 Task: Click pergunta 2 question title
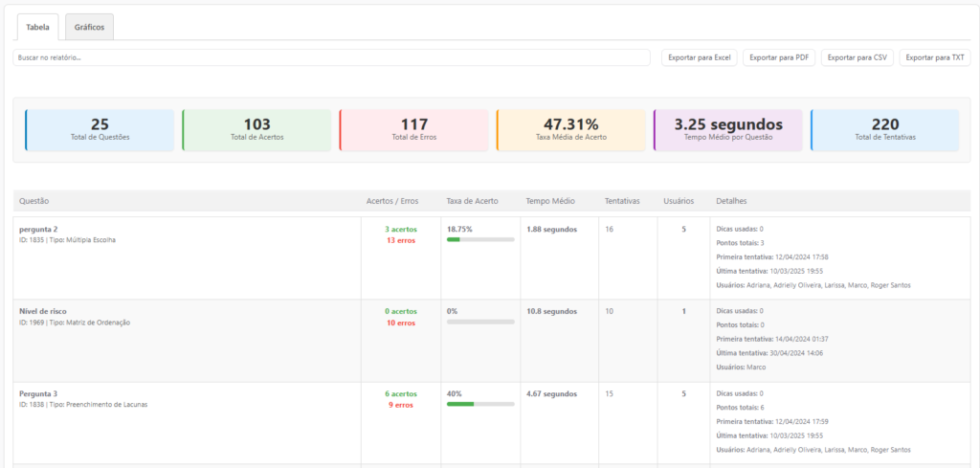(38, 230)
